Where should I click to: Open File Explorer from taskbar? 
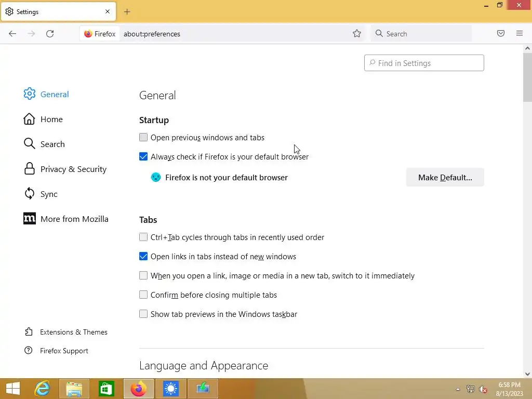(x=74, y=389)
